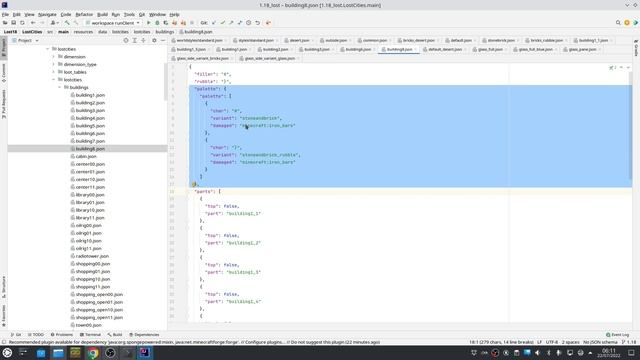
Task: Click Expand All in Project panel
Action: (134, 40)
